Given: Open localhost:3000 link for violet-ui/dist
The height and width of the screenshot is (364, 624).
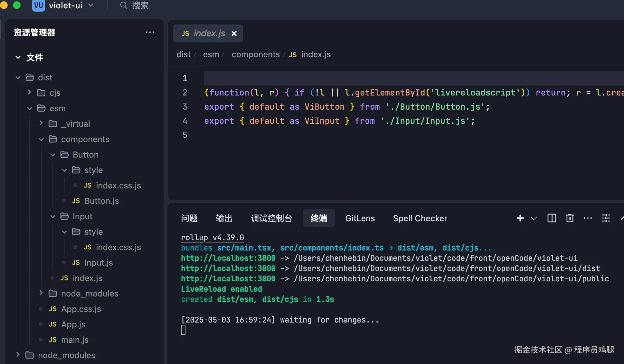Looking at the screenshot, I should (x=228, y=268).
